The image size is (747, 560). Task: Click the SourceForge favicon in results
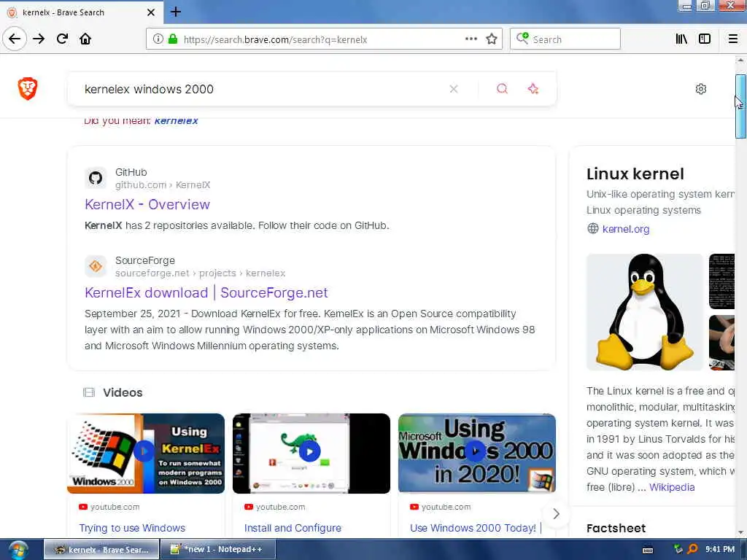[x=96, y=266]
